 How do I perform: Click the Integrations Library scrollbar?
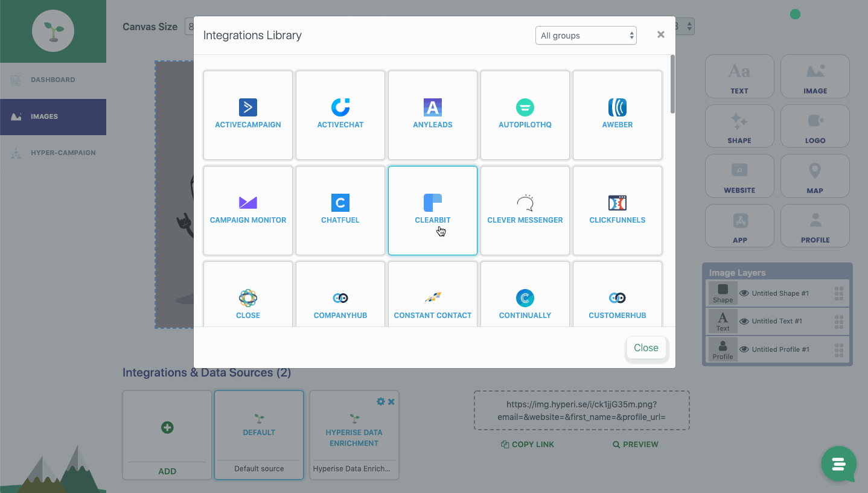[672, 84]
